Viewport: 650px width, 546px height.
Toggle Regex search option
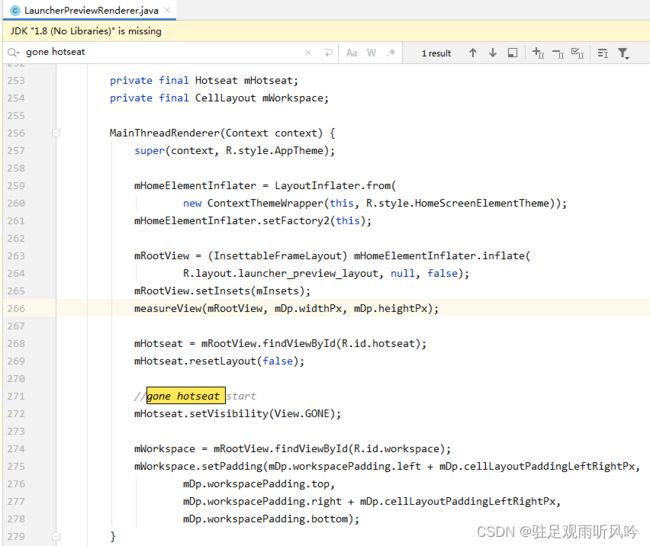[391, 53]
